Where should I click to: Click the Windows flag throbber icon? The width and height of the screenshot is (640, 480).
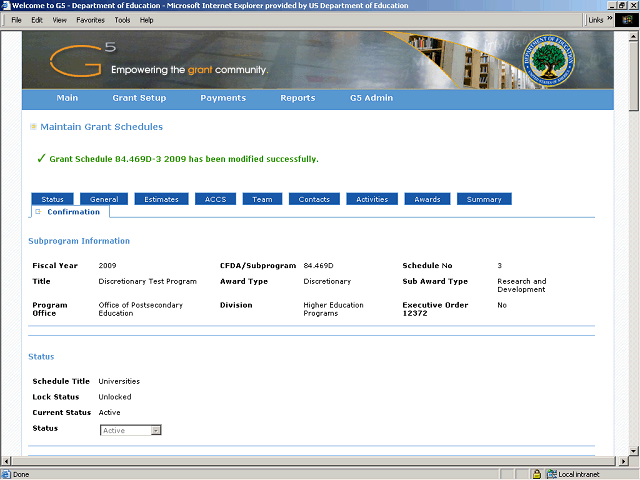(x=627, y=20)
